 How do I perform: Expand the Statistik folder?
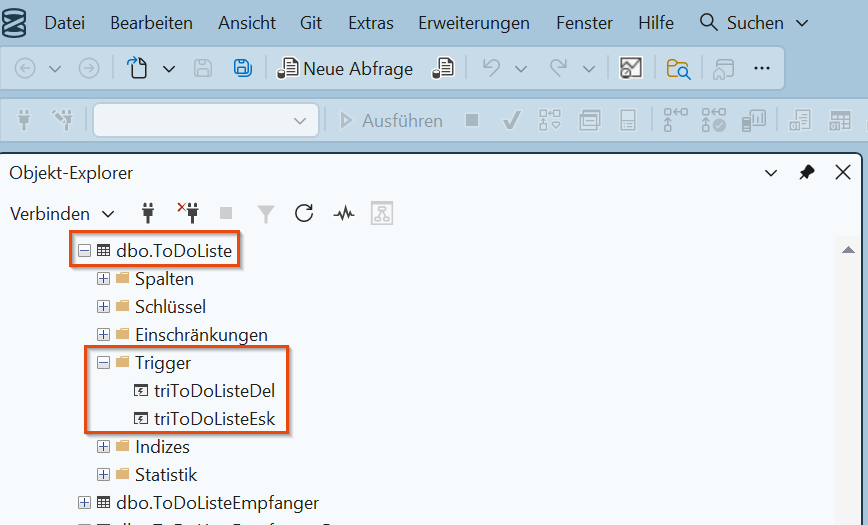point(103,475)
